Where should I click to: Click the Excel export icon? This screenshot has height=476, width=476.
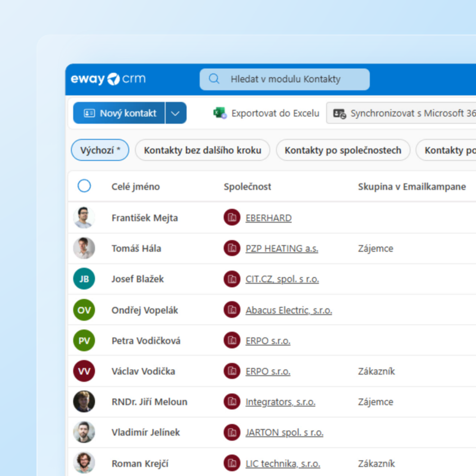(219, 113)
